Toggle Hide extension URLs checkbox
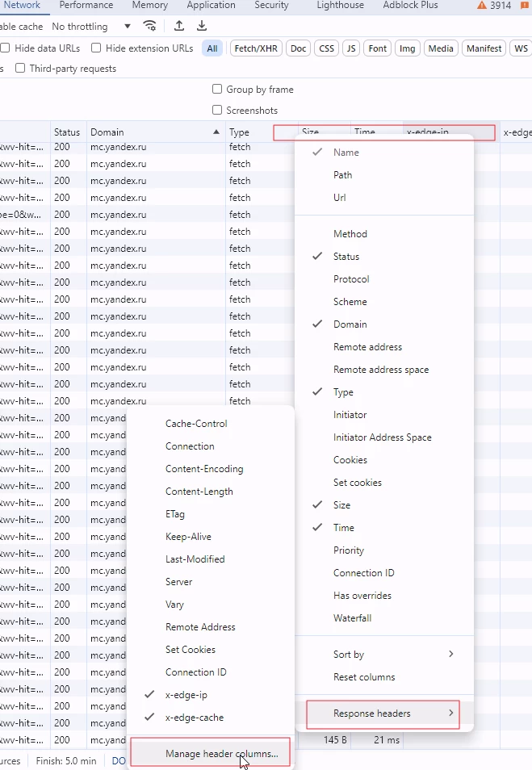The height and width of the screenshot is (770, 532). (96, 48)
